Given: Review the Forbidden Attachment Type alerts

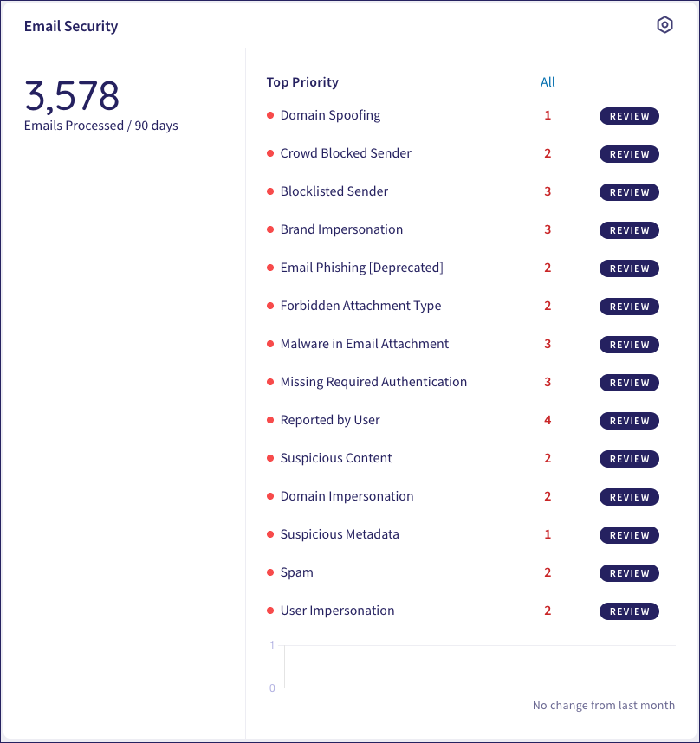Looking at the screenshot, I should pyautogui.click(x=629, y=306).
